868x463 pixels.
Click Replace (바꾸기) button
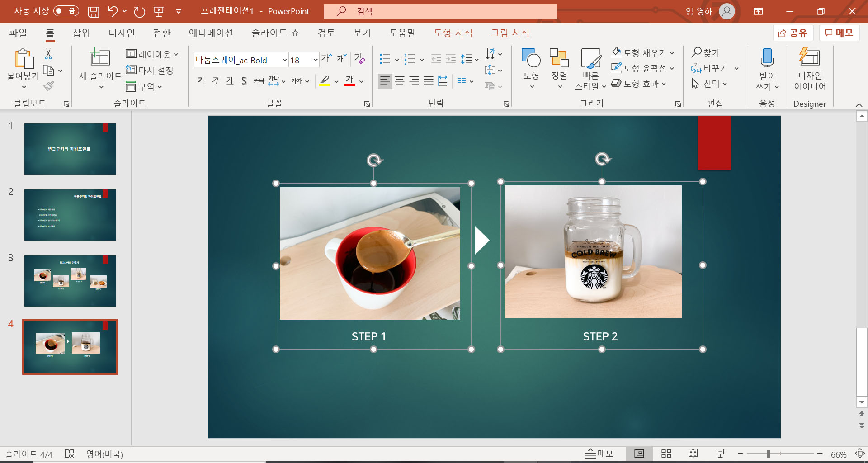[x=710, y=68]
